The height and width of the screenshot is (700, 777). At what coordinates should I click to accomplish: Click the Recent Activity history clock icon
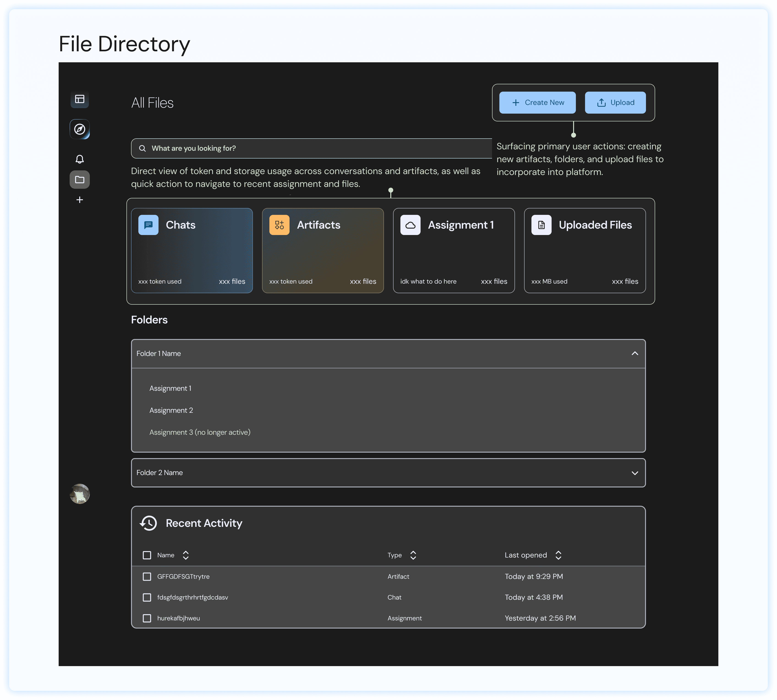[148, 523]
